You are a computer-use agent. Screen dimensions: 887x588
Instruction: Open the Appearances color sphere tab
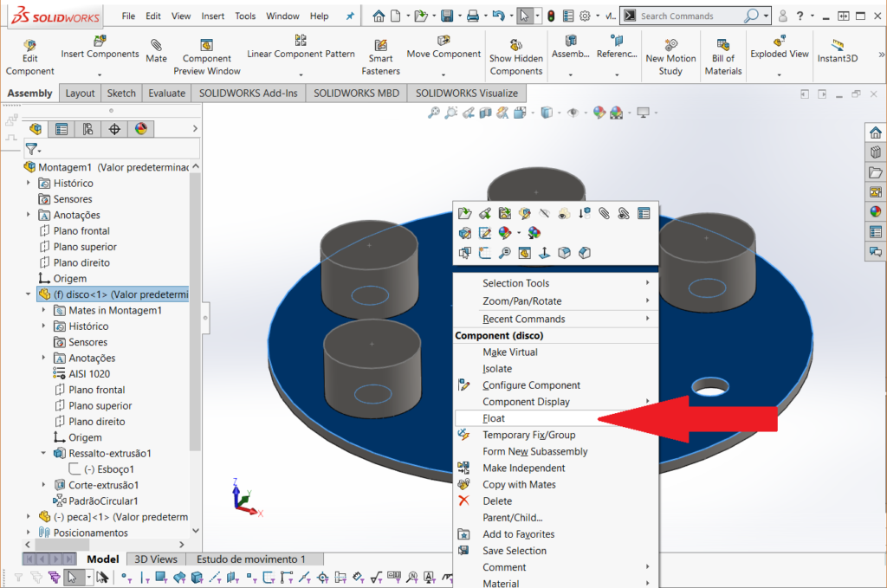click(x=140, y=129)
